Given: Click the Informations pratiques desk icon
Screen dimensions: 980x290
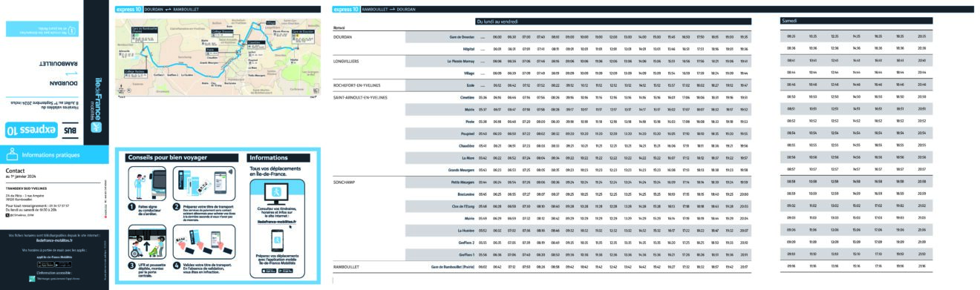Looking at the screenshot, I should (x=11, y=155).
